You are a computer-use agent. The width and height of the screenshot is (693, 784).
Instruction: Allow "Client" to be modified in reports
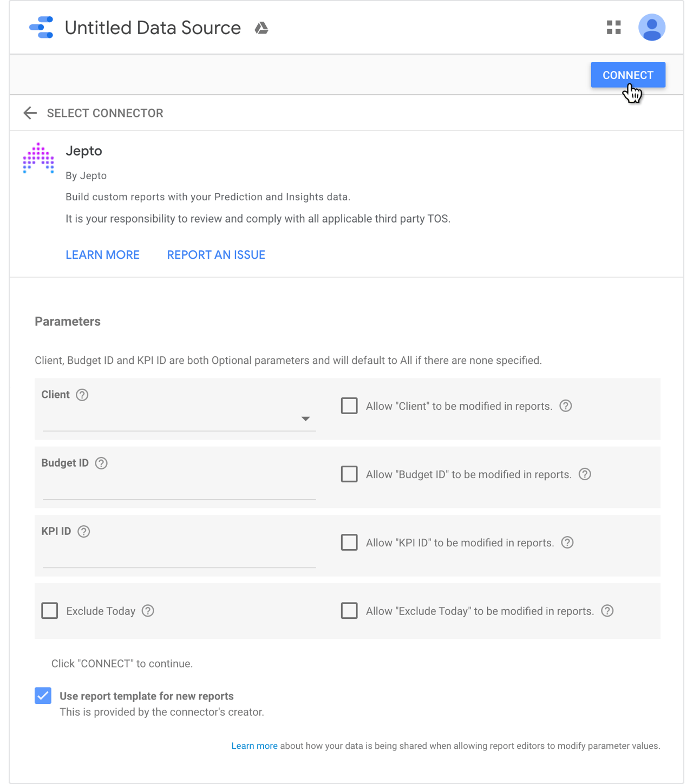coord(349,406)
